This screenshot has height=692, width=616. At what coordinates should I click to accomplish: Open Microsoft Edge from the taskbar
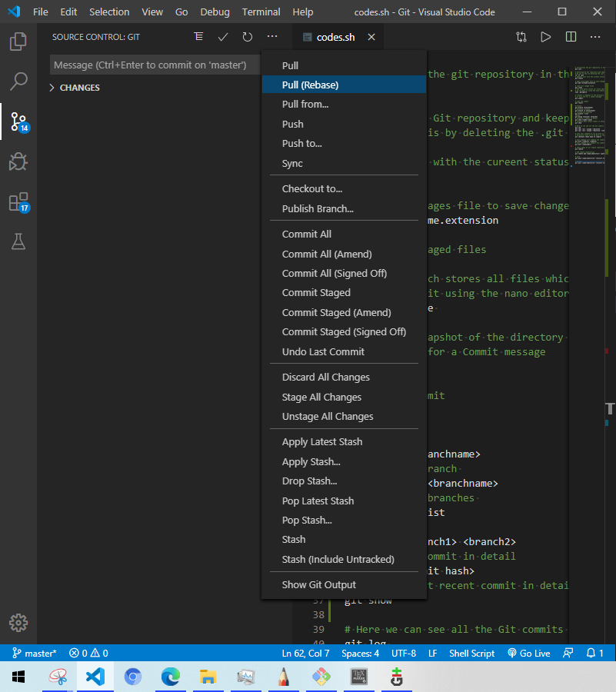tap(170, 677)
